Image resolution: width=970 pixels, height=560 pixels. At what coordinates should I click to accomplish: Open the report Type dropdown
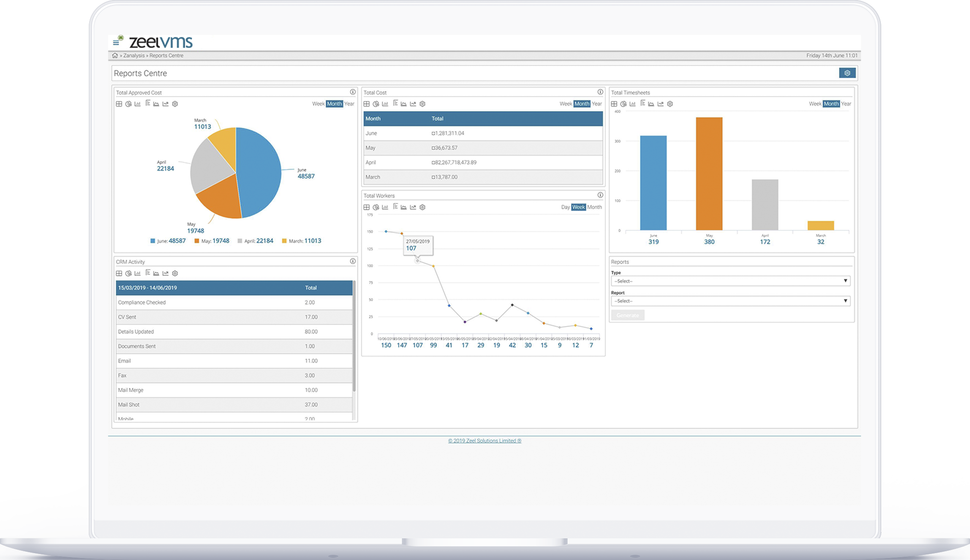click(730, 281)
